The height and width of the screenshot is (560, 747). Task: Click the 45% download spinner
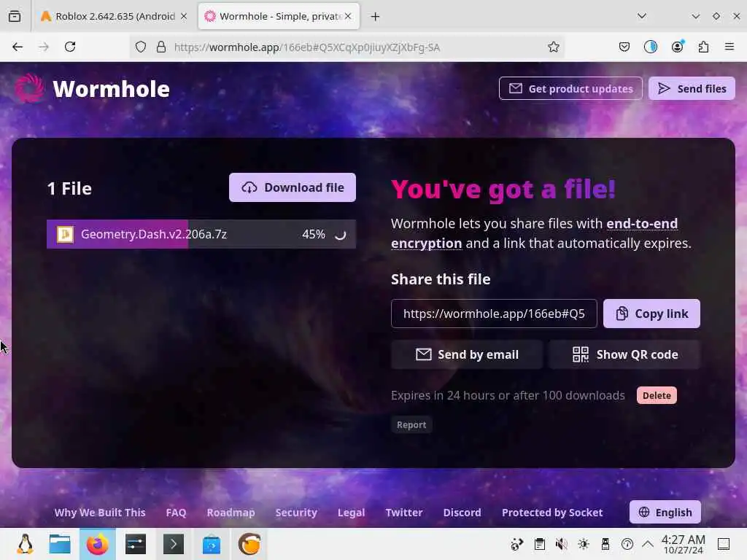coord(340,234)
